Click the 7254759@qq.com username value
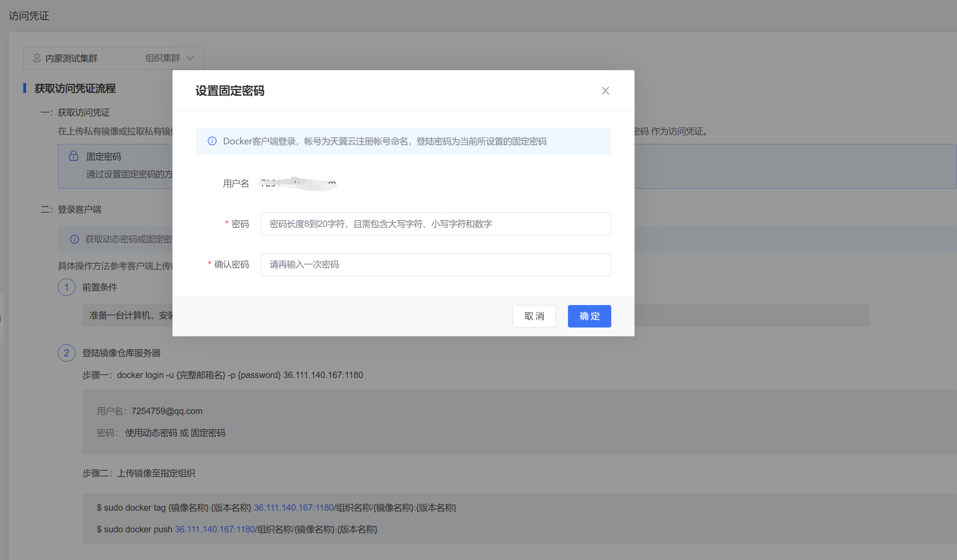957x560 pixels. [167, 411]
